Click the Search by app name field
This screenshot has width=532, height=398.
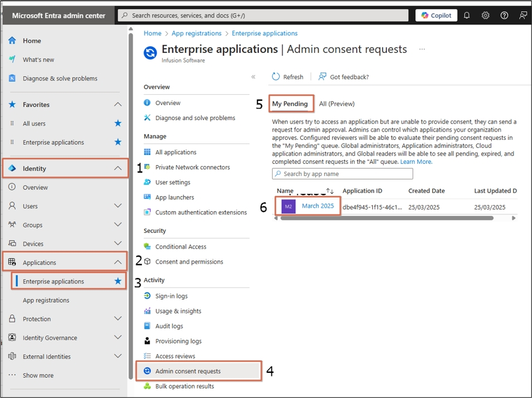[x=342, y=173]
